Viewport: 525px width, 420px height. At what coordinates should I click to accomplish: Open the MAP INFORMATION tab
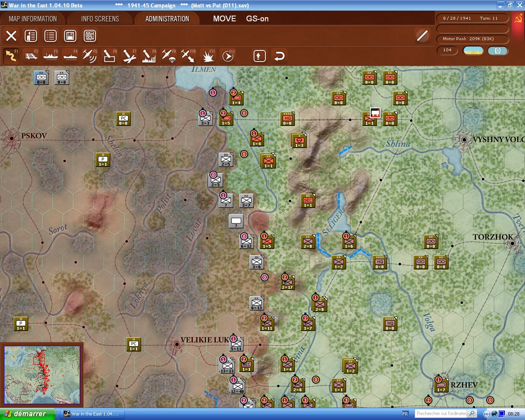coord(33,19)
